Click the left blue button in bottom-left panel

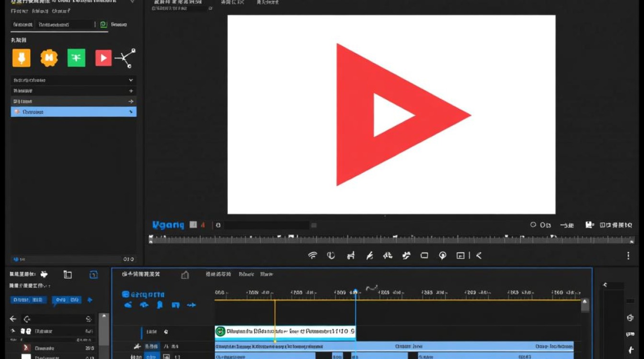[28, 300]
